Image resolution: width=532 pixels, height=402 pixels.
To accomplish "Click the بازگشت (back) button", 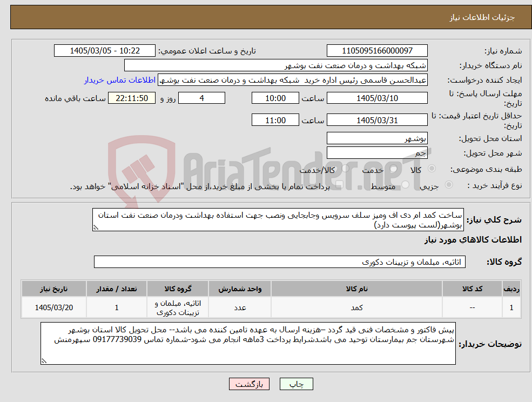I will (249, 384).
